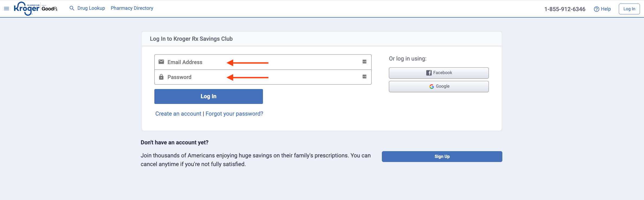Screen dimensions: 644x200
Task: Open the hamburger navigation menu
Action: (6, 8)
